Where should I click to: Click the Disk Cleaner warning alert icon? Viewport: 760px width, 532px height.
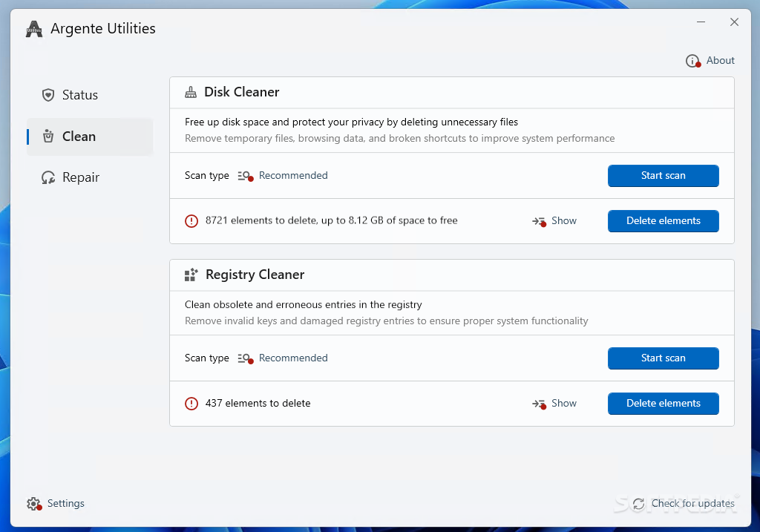(191, 221)
